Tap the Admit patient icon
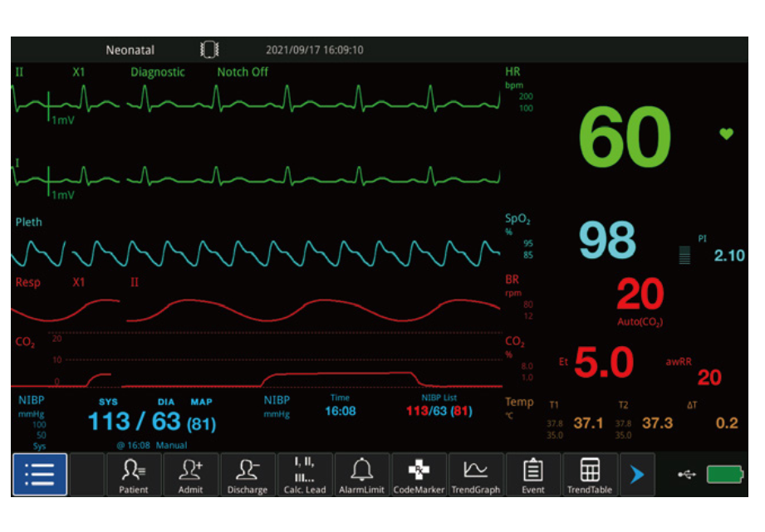The width and height of the screenshot is (765, 532). click(190, 475)
